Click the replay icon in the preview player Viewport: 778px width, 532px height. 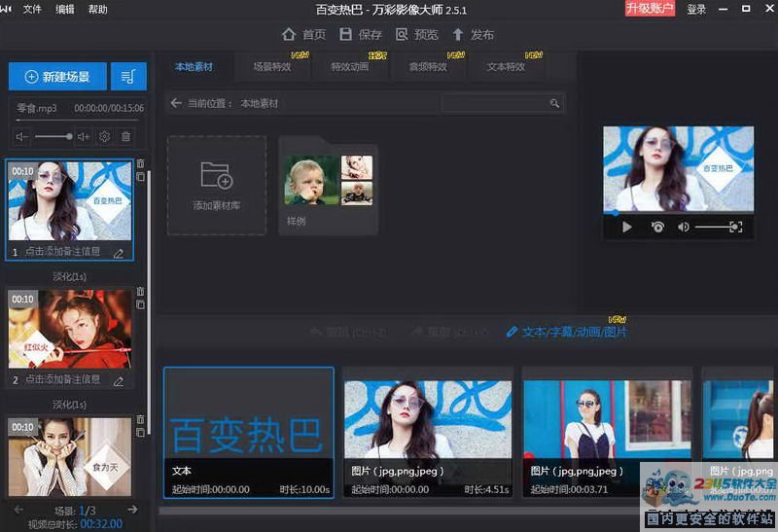(657, 227)
